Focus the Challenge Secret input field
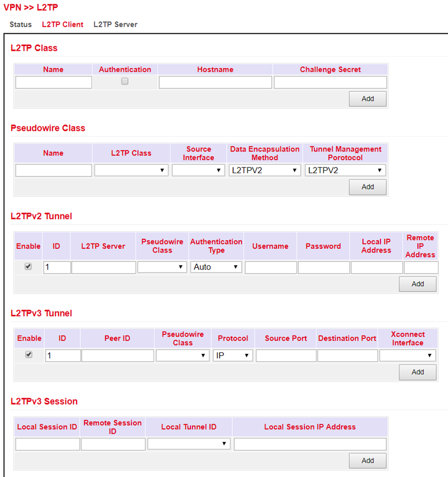 (330, 82)
